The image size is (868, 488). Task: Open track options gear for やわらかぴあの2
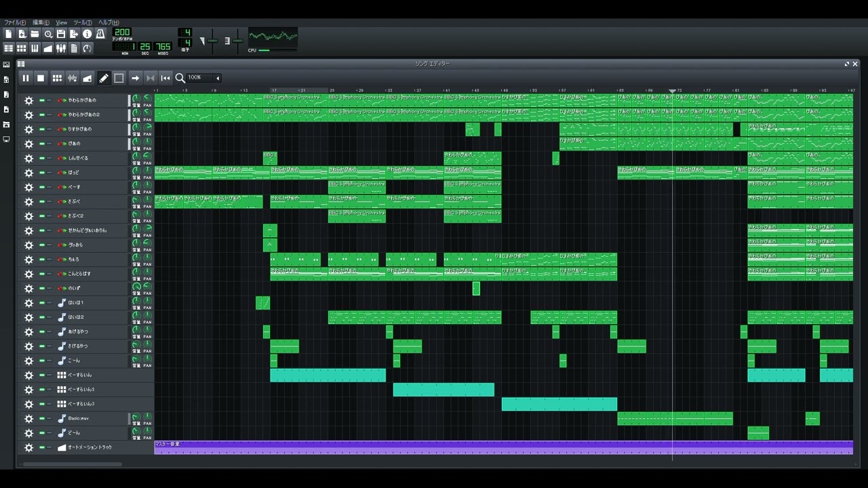point(28,115)
